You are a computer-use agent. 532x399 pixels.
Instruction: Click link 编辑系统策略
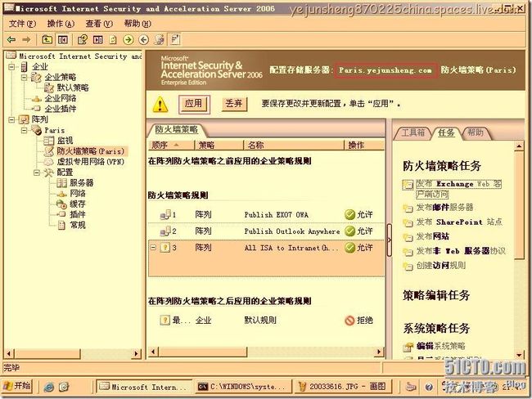point(440,346)
